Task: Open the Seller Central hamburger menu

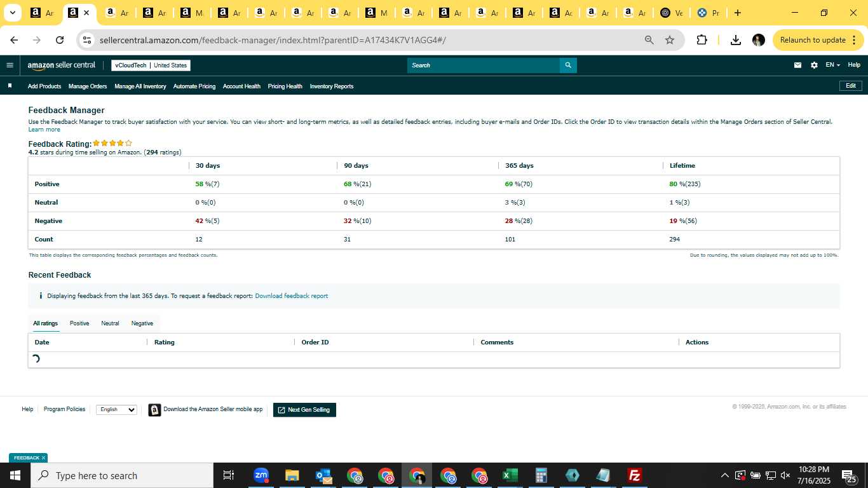Action: (x=10, y=65)
